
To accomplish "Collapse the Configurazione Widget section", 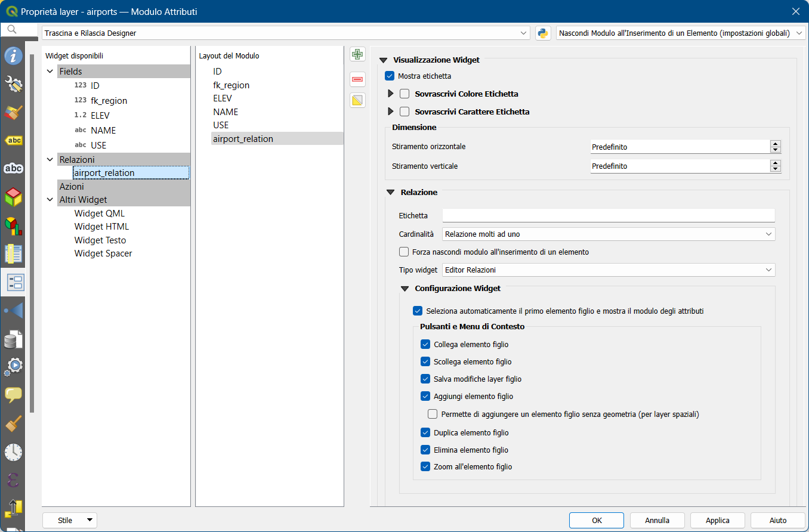I will pos(405,288).
